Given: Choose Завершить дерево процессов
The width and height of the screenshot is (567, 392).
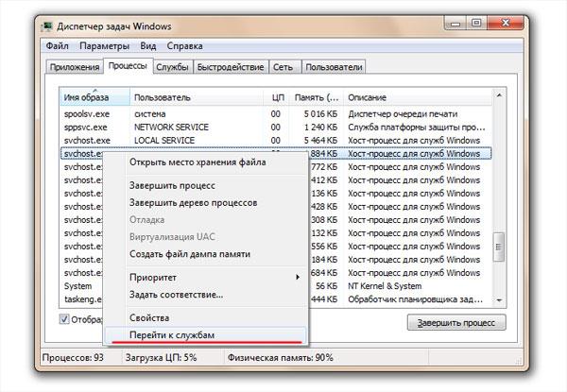Looking at the screenshot, I should click(x=205, y=203).
